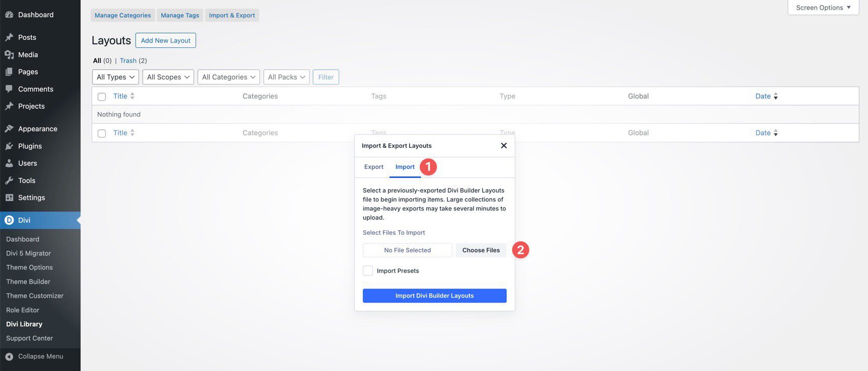Click 'Select Files To Import' label
868x371 pixels.
(x=394, y=233)
